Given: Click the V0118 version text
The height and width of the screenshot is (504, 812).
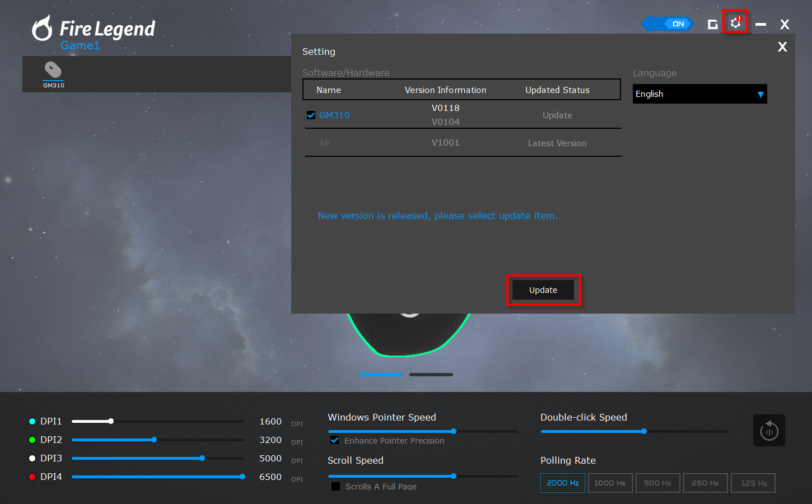Looking at the screenshot, I should [x=446, y=108].
